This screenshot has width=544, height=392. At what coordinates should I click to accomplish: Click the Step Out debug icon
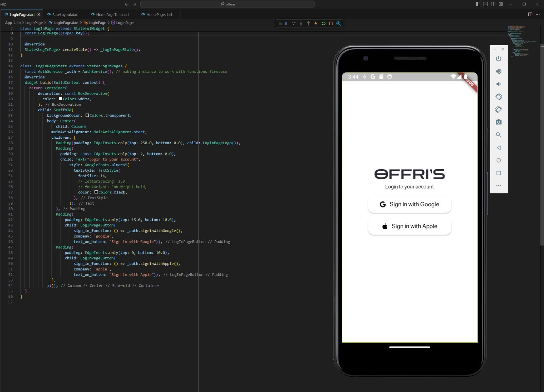pos(308,23)
